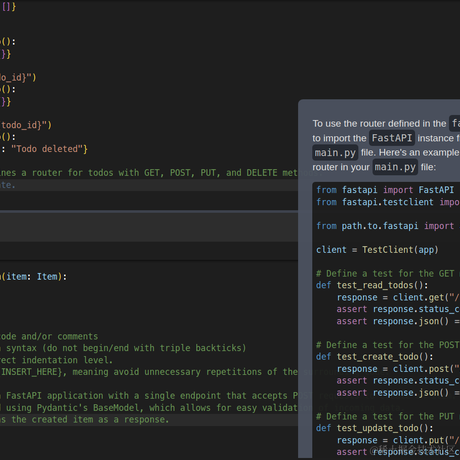The image size is (460, 460).
Task: Click the "the created item as a response." line
Action: pos(84,419)
